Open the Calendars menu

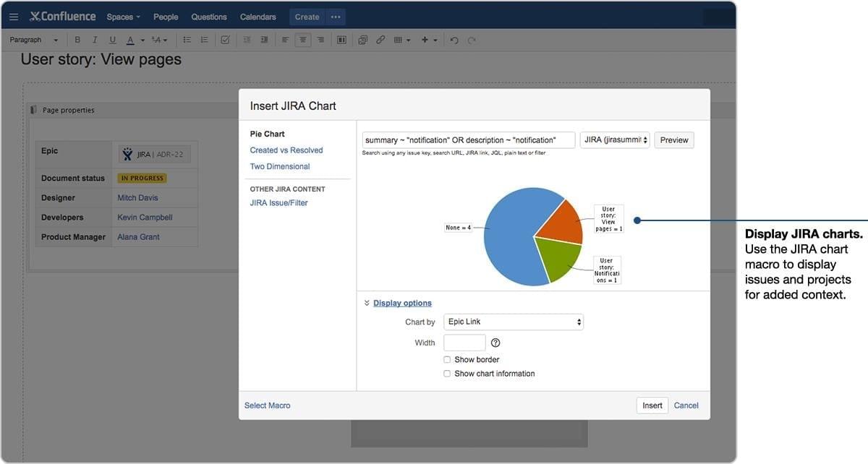click(258, 17)
